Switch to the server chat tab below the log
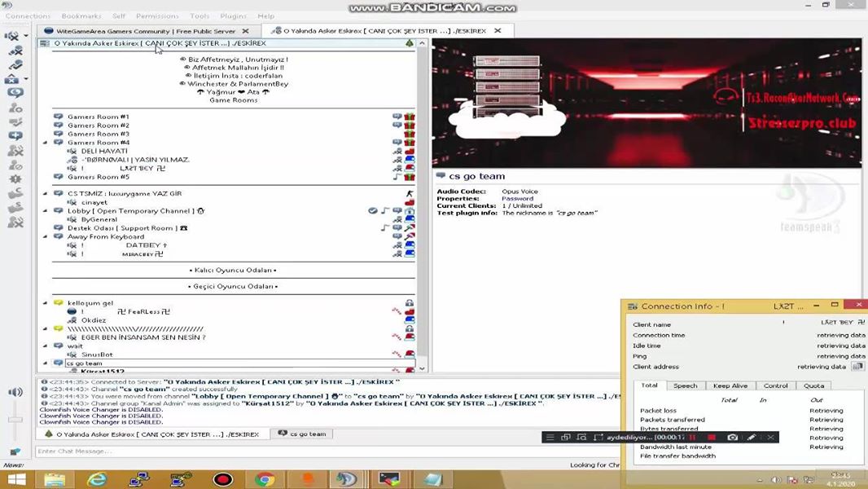 click(153, 434)
